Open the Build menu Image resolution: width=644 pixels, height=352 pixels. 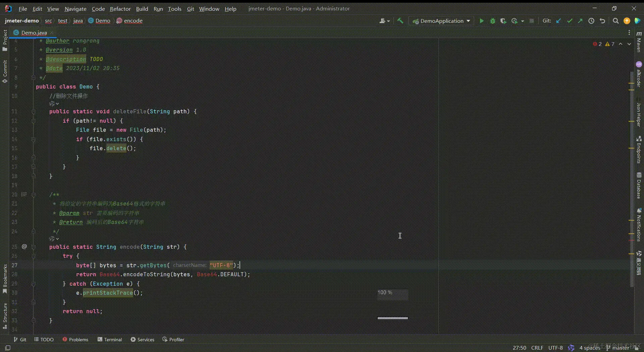pos(142,9)
